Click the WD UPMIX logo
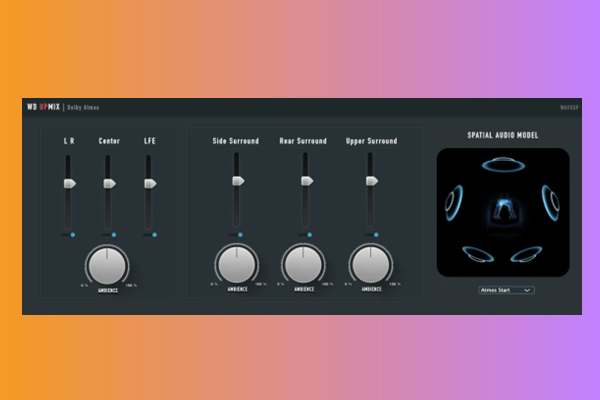The width and height of the screenshot is (600, 400). pos(44,107)
